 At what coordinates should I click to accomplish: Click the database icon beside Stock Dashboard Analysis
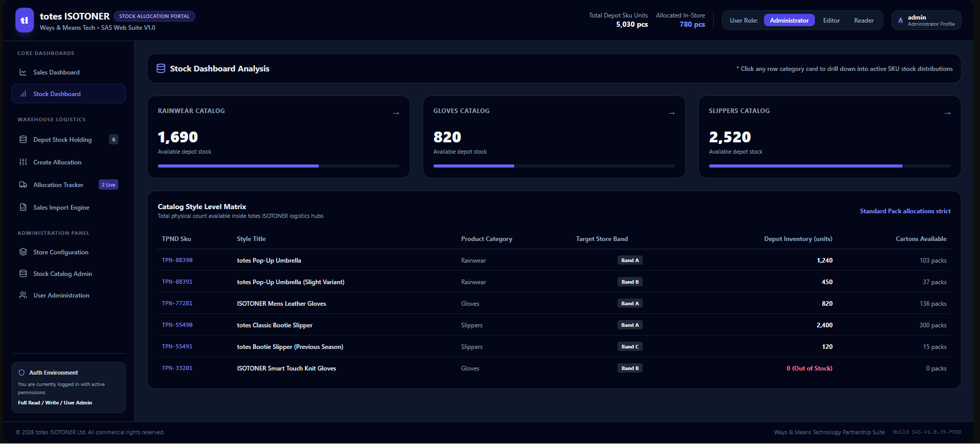click(x=161, y=69)
